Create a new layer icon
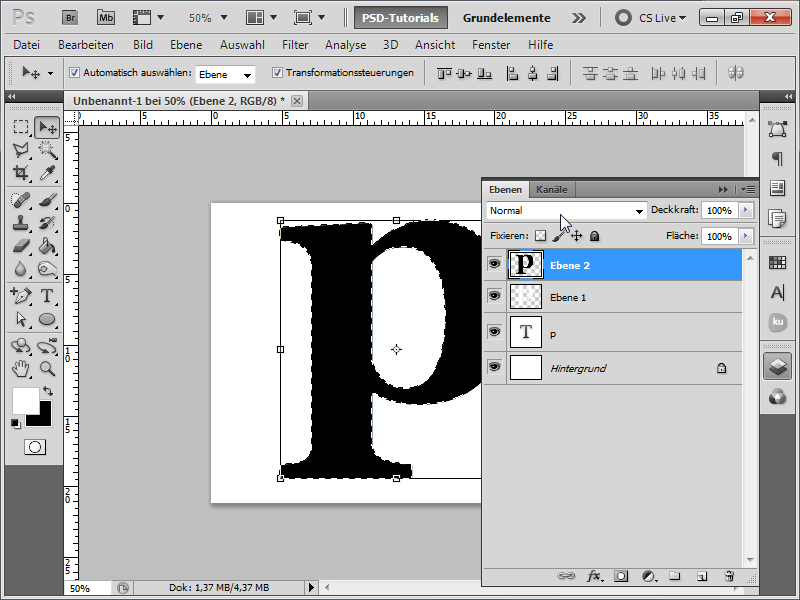The image size is (800, 600). tap(702, 576)
